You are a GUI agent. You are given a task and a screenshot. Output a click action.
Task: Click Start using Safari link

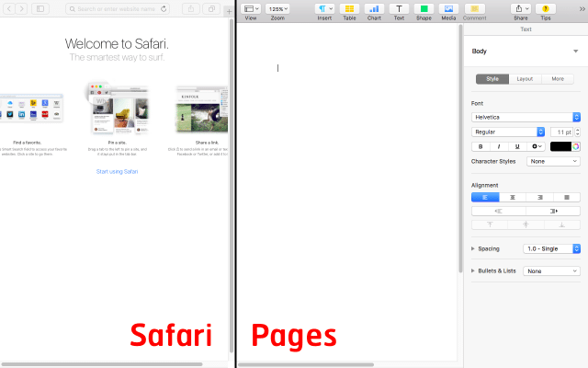tap(117, 172)
